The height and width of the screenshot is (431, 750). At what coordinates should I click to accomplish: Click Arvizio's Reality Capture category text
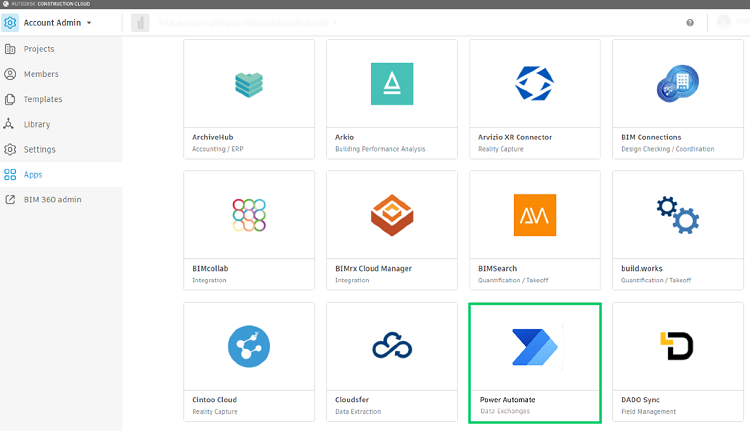click(x=500, y=149)
